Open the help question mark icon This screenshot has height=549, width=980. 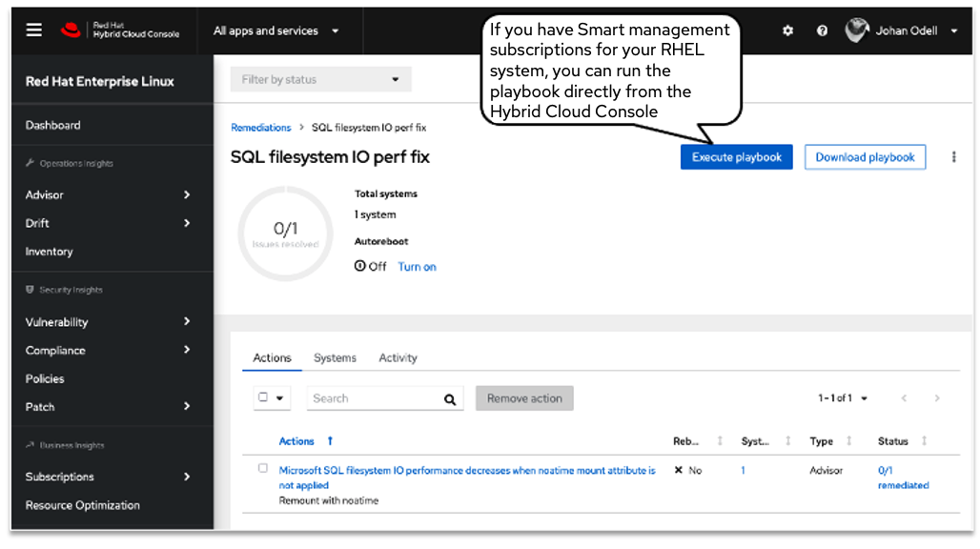pos(822,30)
